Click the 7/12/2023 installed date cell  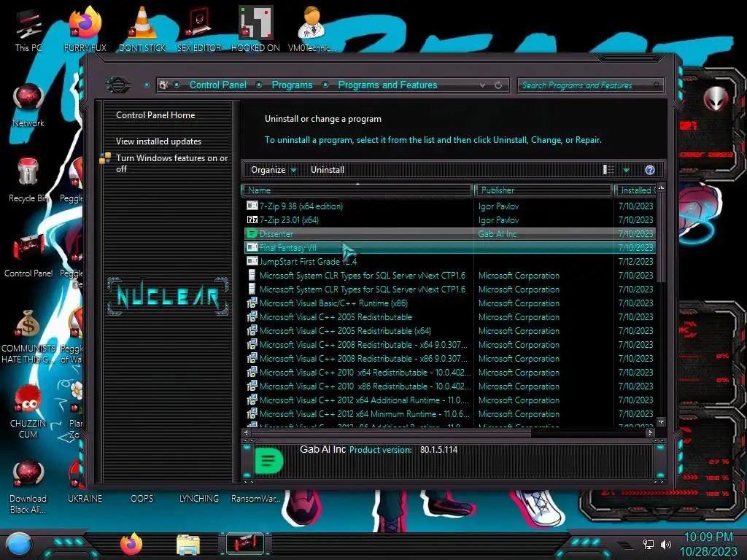pos(635,262)
